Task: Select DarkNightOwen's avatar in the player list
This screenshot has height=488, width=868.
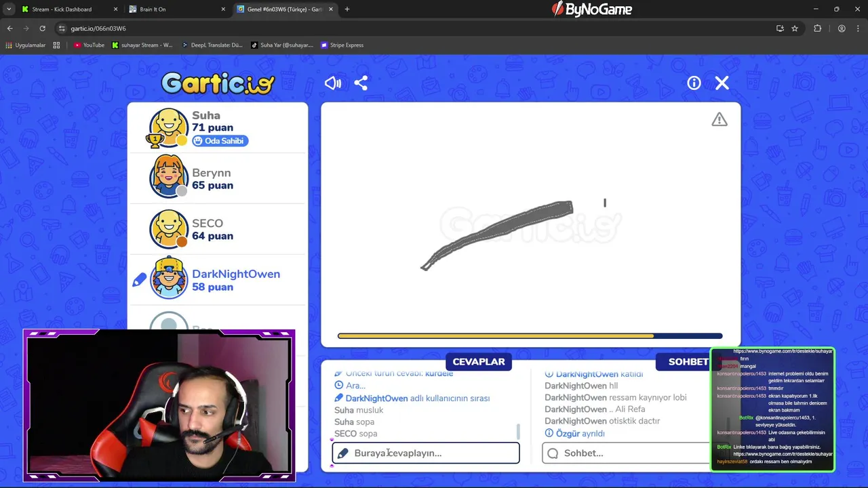Action: 168,279
